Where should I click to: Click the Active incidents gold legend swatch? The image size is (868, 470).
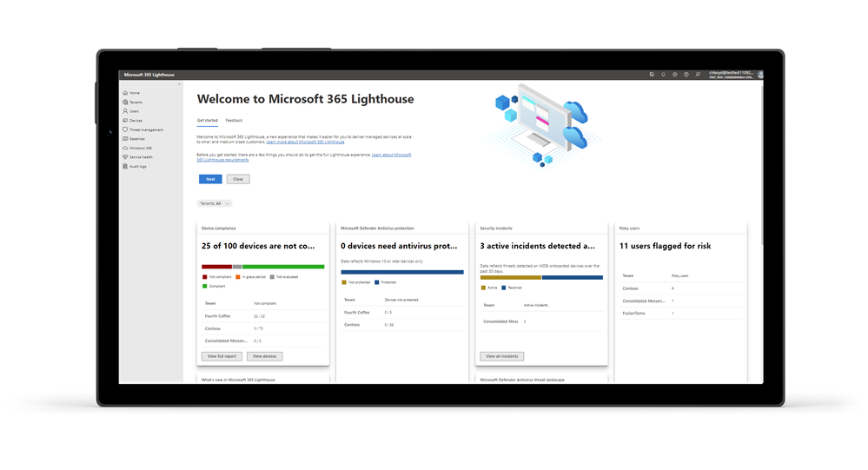click(x=483, y=288)
